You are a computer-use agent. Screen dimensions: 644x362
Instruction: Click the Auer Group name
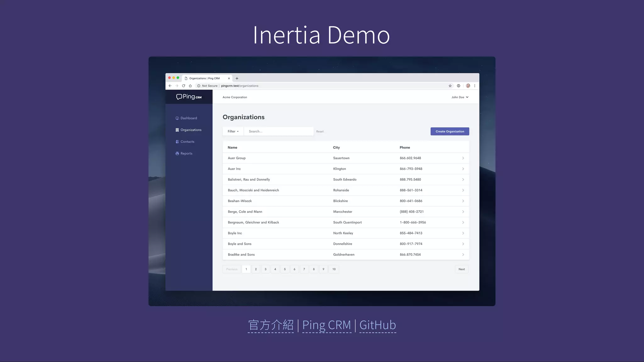point(237,158)
